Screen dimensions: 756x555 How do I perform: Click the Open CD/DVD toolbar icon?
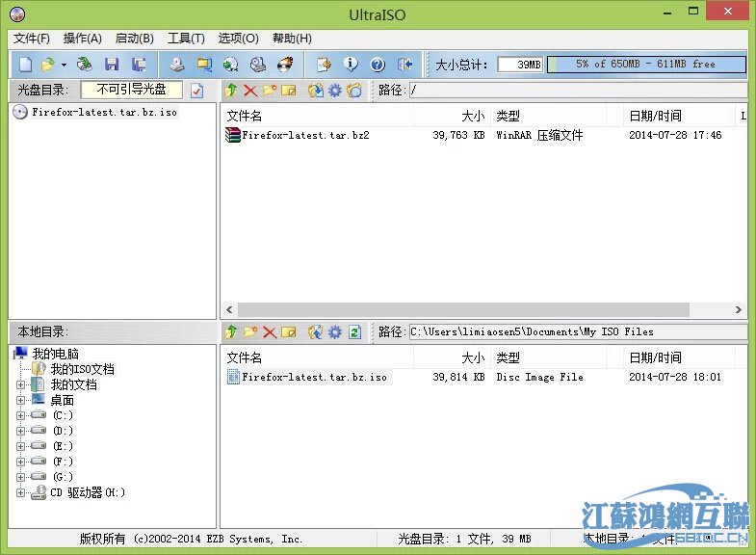pyautogui.click(x=85, y=65)
